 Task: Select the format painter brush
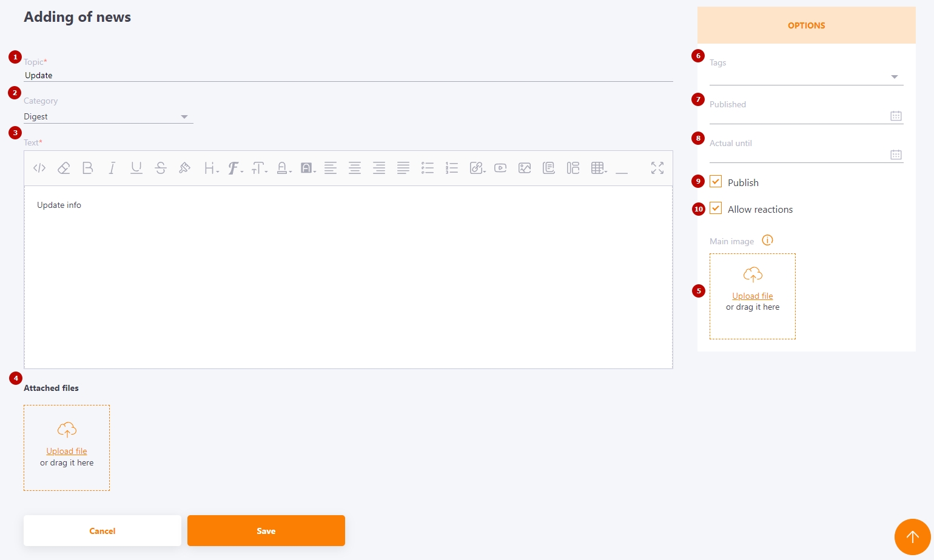185,168
